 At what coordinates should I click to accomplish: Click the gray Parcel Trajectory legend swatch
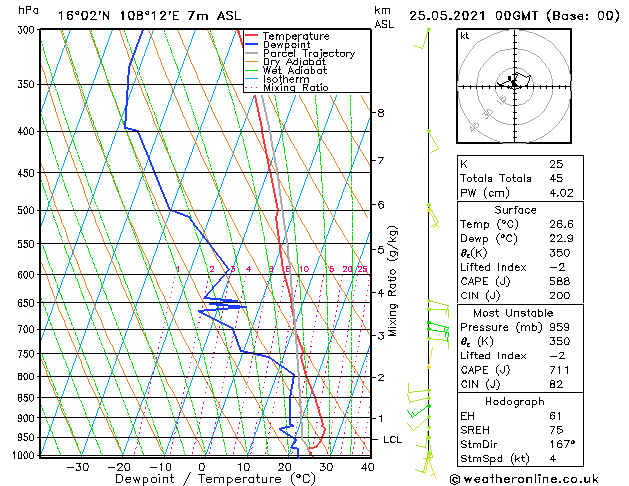tap(252, 53)
